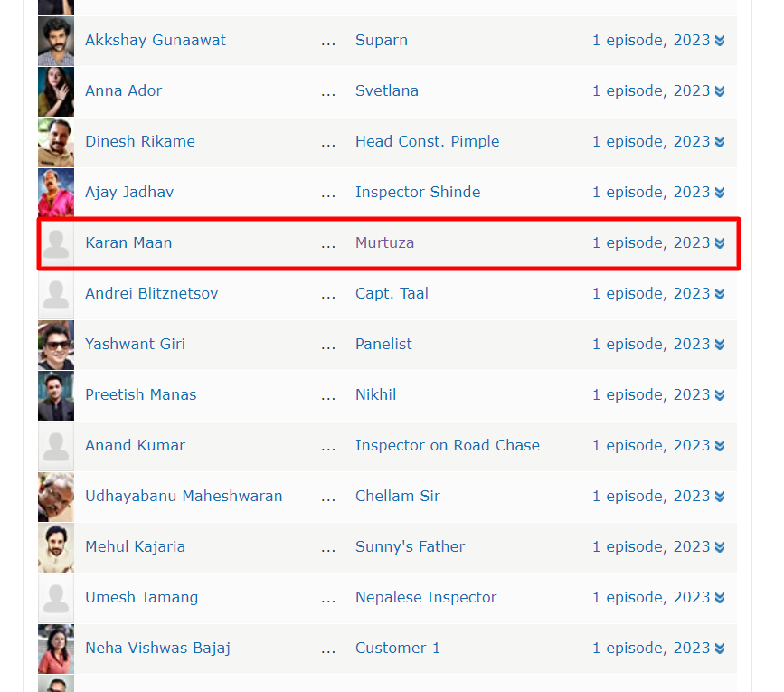This screenshot has height=692, width=784.
Task: Click Anna Ador's profile photo
Action: click(56, 91)
